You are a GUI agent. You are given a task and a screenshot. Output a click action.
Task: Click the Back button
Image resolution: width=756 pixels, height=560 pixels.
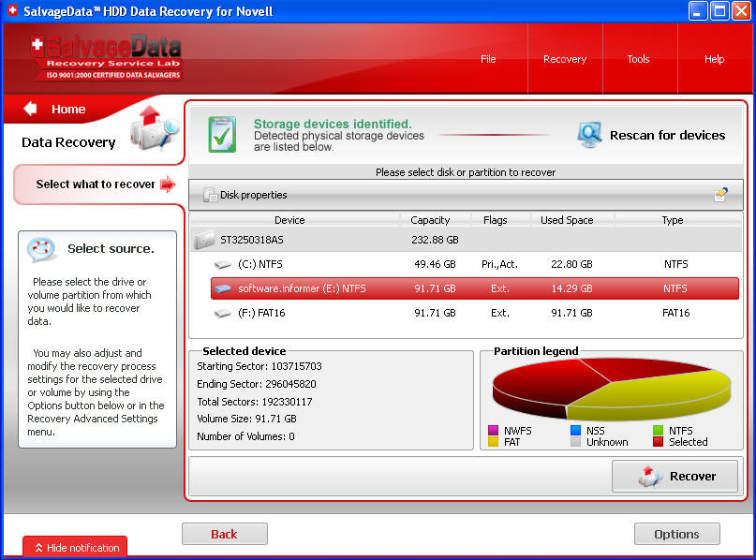point(225,534)
